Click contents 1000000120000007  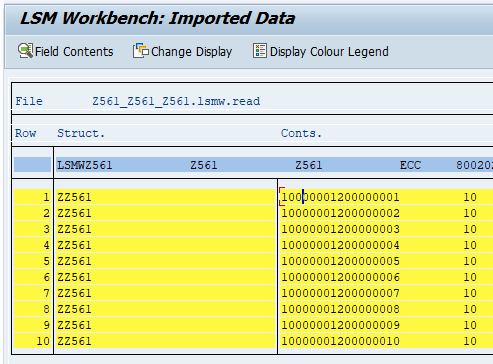[x=340, y=293]
